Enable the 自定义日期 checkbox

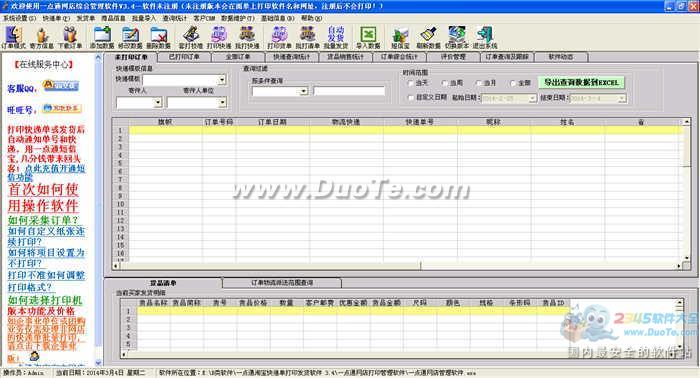411,97
